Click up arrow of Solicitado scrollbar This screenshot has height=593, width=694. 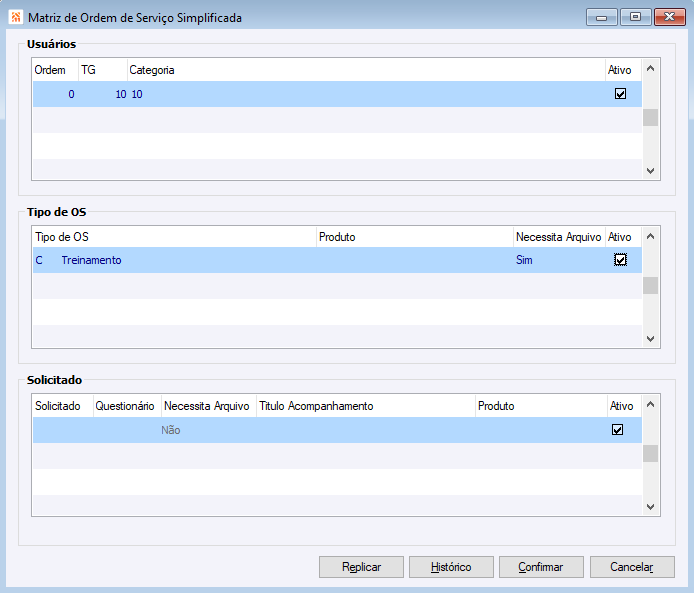pos(650,404)
